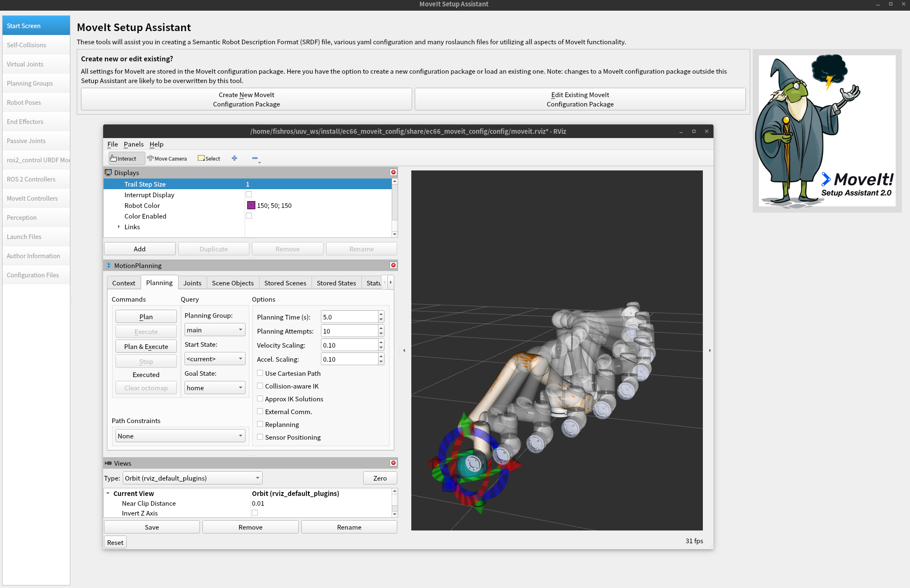Minimize the RViz window
The width and height of the screenshot is (910, 588).
[x=681, y=131]
